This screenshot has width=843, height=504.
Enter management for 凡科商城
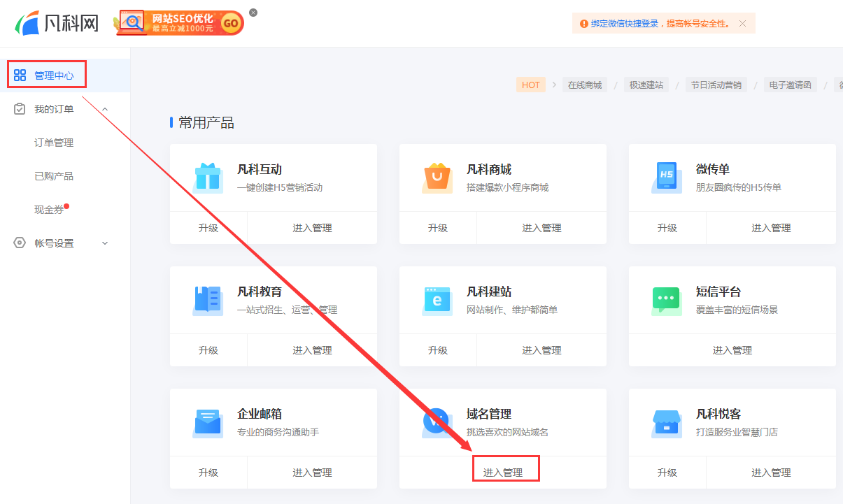pyautogui.click(x=541, y=228)
